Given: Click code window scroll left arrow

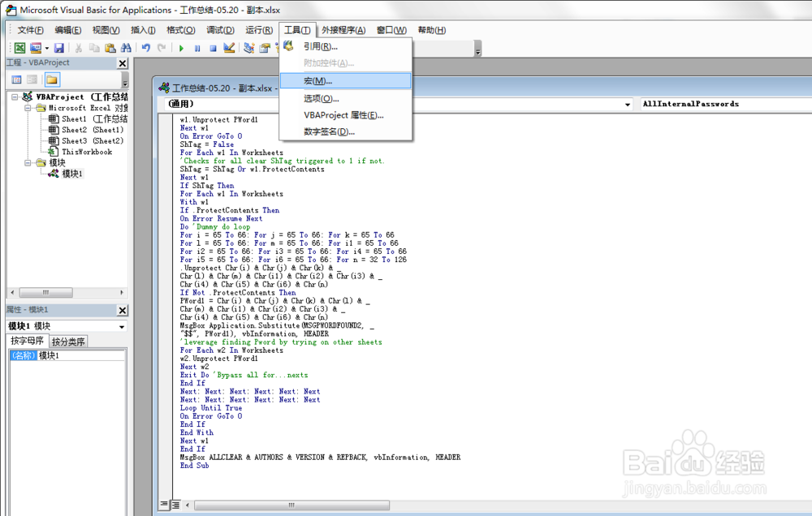Looking at the screenshot, I should pos(188,505).
